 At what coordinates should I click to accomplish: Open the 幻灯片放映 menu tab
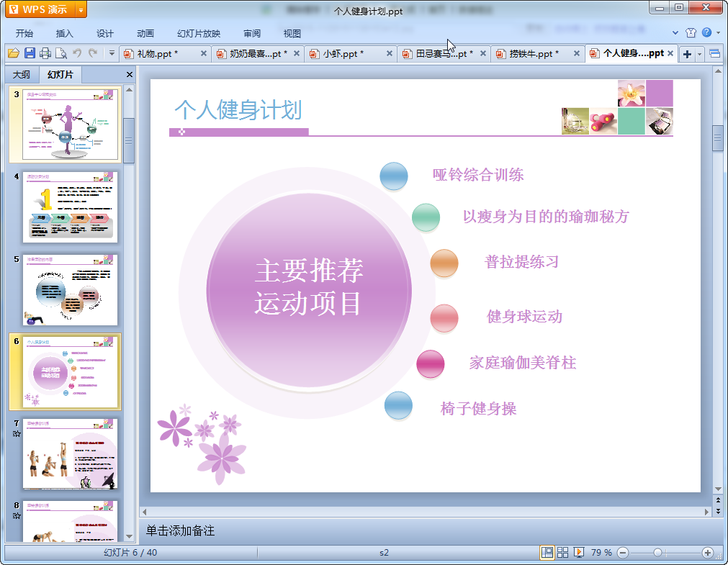coord(199,33)
